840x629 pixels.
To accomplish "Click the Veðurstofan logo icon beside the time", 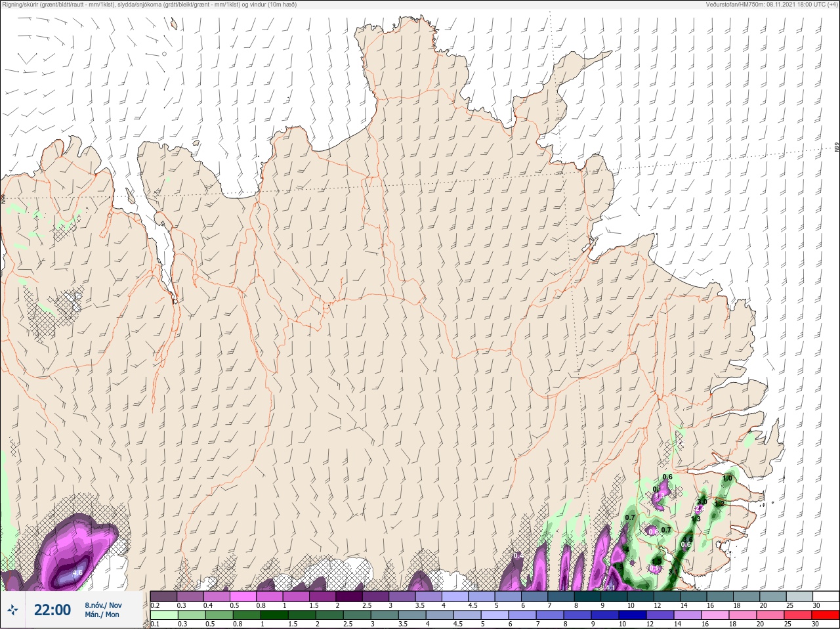I will tap(12, 610).
